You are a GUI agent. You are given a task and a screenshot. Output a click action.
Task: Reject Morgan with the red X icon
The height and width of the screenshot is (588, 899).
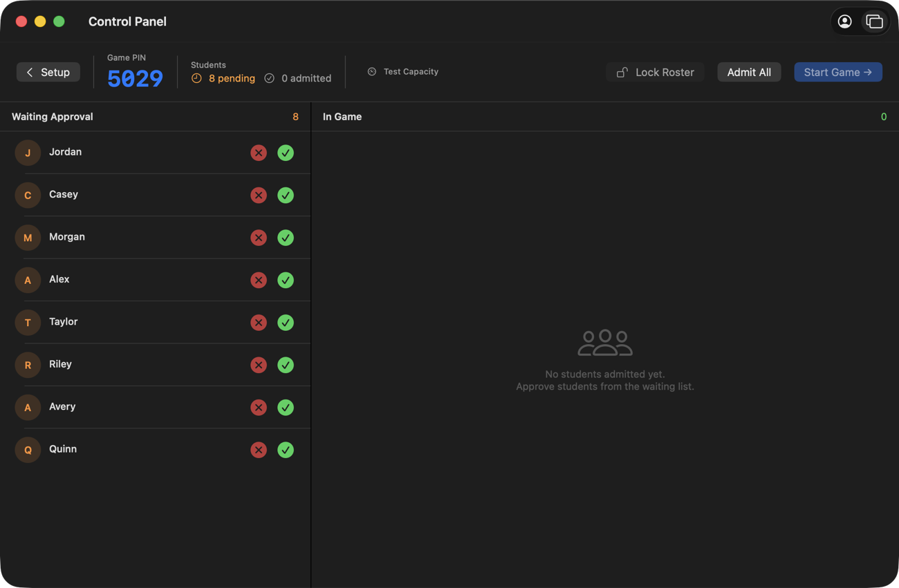coord(259,238)
